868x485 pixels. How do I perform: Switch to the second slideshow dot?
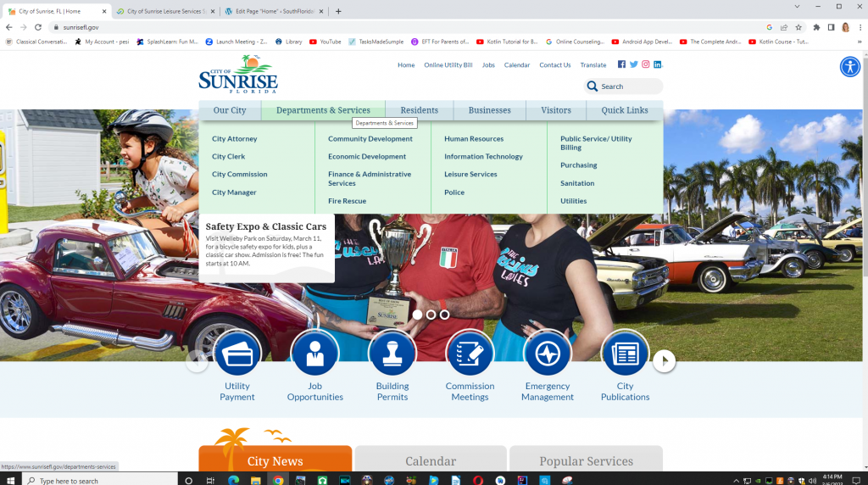click(431, 315)
